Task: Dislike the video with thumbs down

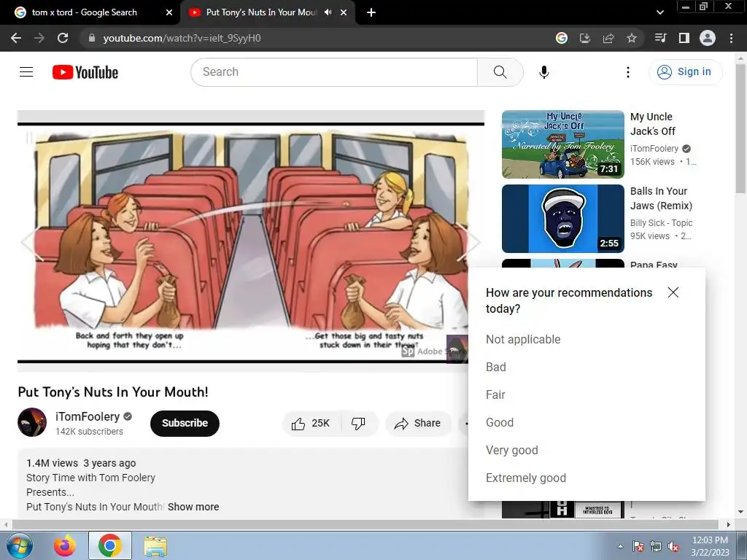Action: tap(358, 424)
